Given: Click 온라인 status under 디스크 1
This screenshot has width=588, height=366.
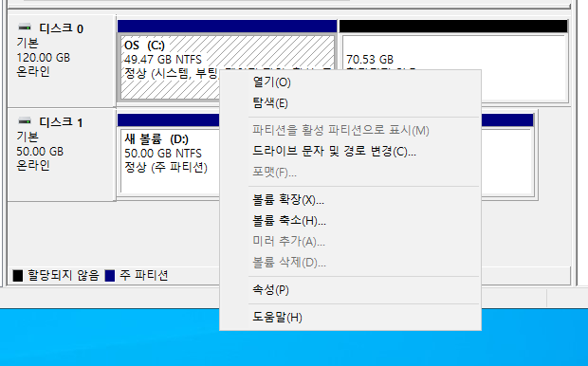Looking at the screenshot, I should click(33, 165).
